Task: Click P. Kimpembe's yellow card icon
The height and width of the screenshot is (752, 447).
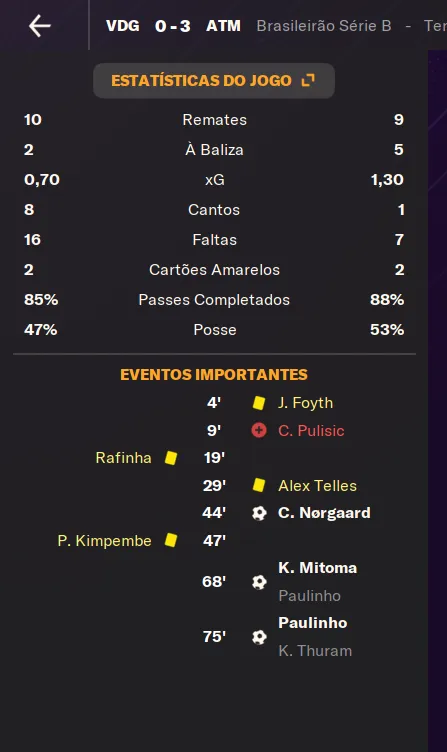Action: (171, 540)
